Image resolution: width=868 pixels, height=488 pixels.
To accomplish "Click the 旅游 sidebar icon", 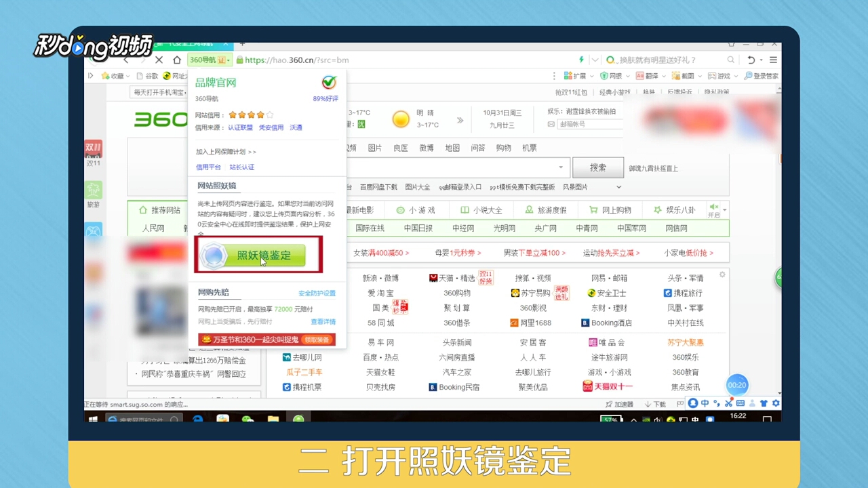I will (x=93, y=195).
